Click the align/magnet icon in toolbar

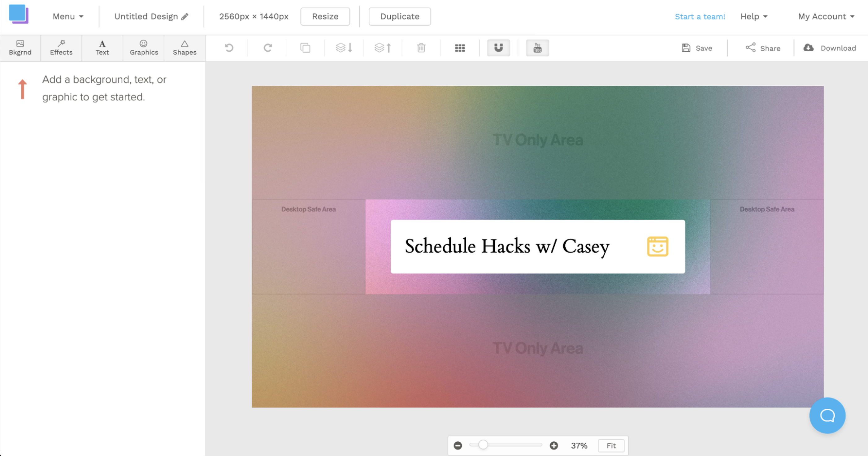498,48
